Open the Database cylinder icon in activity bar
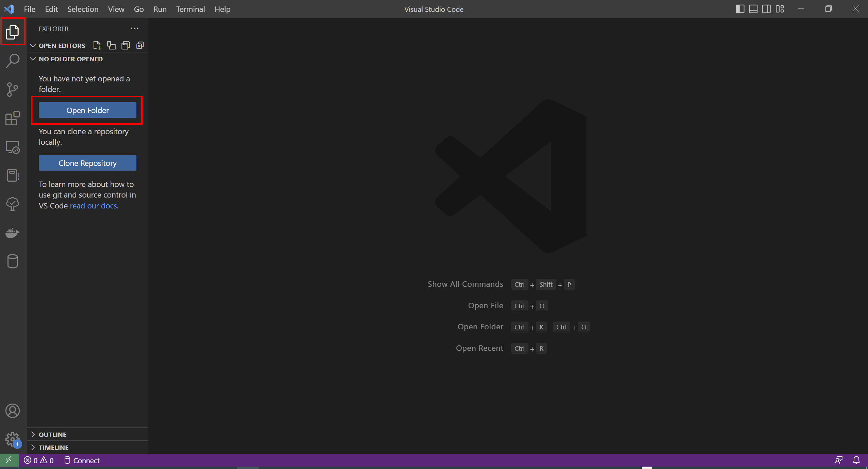 [x=13, y=261]
